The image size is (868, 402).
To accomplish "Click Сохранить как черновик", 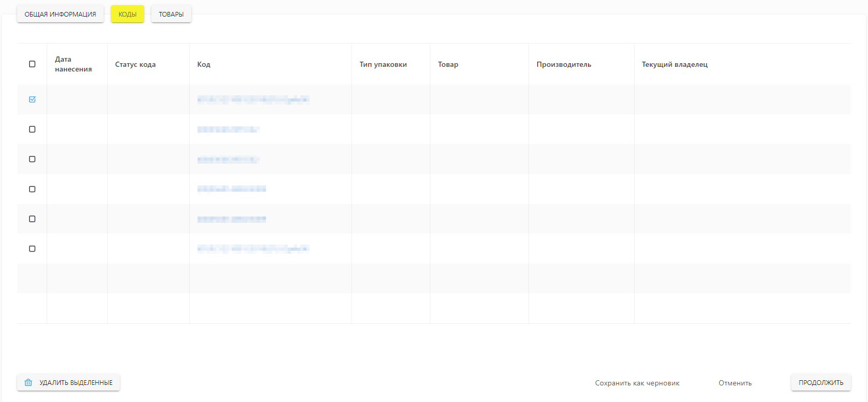I will click(x=637, y=383).
